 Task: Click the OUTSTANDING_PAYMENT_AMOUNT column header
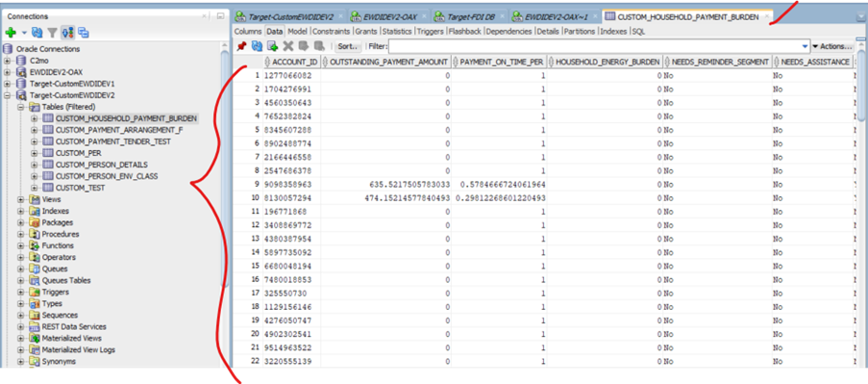385,61
